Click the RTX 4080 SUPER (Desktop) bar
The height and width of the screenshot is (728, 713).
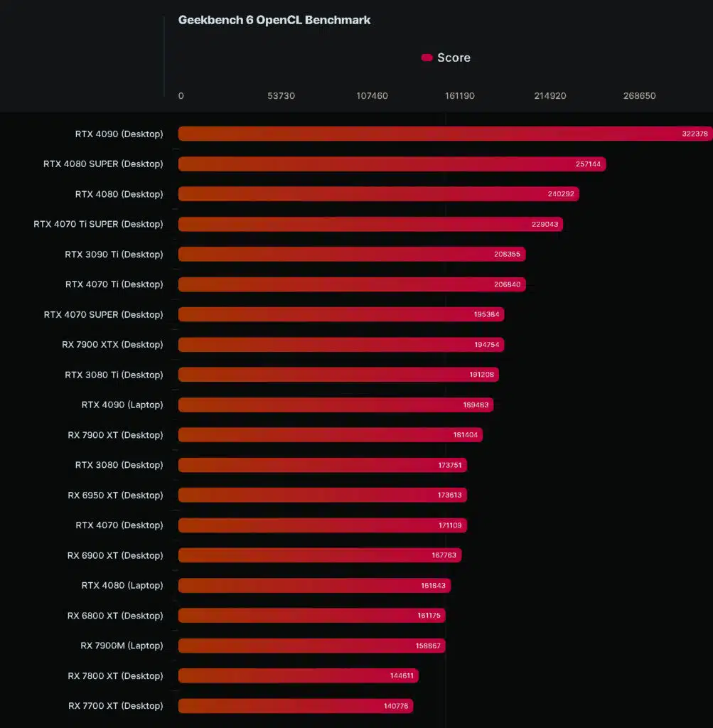392,164
